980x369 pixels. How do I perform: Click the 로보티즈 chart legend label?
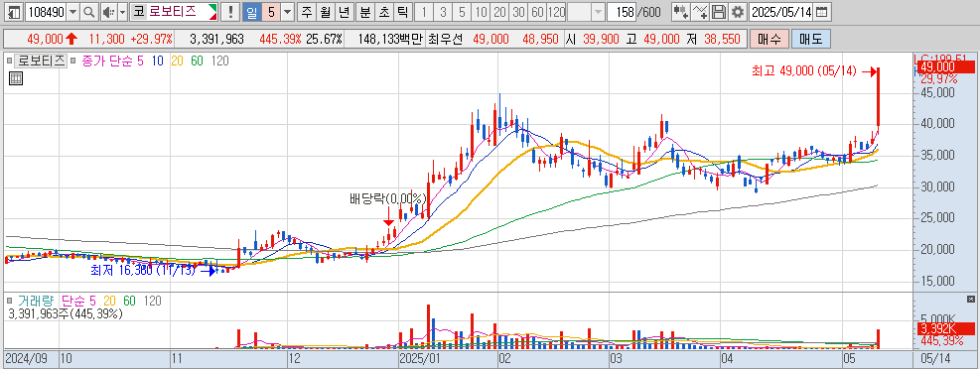point(42,61)
